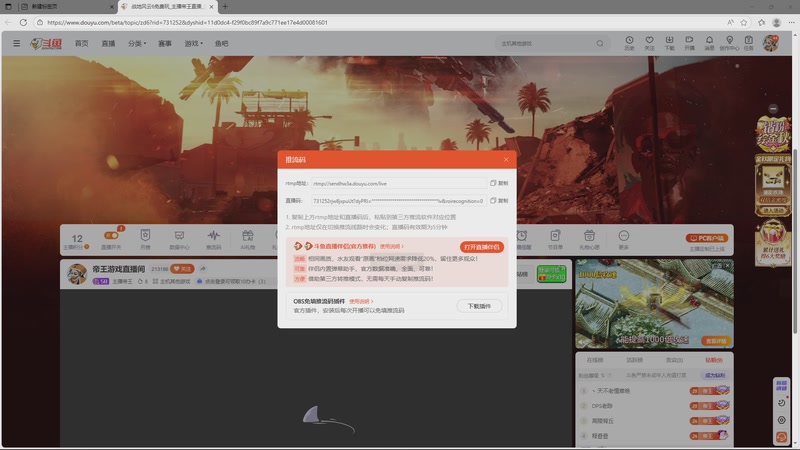
Task: Click the 1000倍 game ad thumbnail
Action: pos(654,303)
